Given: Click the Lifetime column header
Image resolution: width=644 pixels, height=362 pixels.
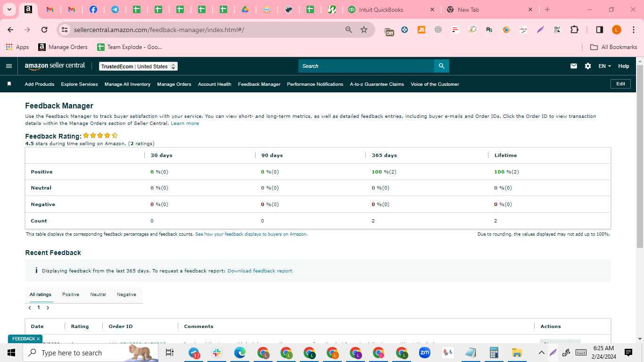Looking at the screenshot, I should [x=505, y=155].
